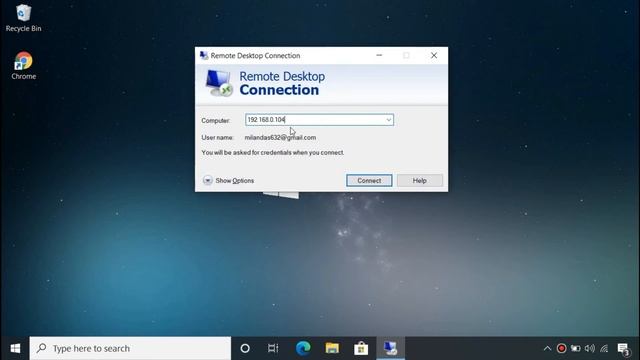Click the Remote Desktop Connection title bar icon
Image resolution: width=640 pixels, height=360 pixels.
coord(204,56)
